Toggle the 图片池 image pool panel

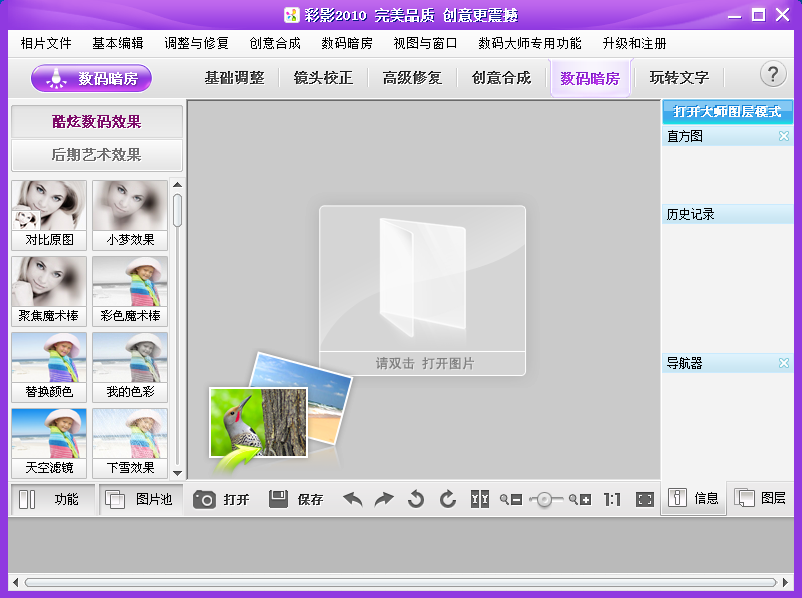[141, 499]
